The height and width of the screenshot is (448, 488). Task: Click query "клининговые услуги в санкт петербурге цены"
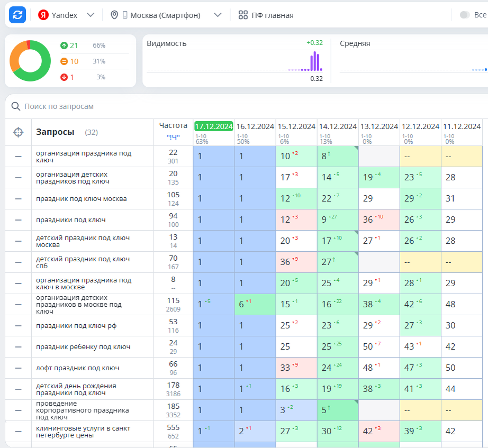tap(83, 432)
